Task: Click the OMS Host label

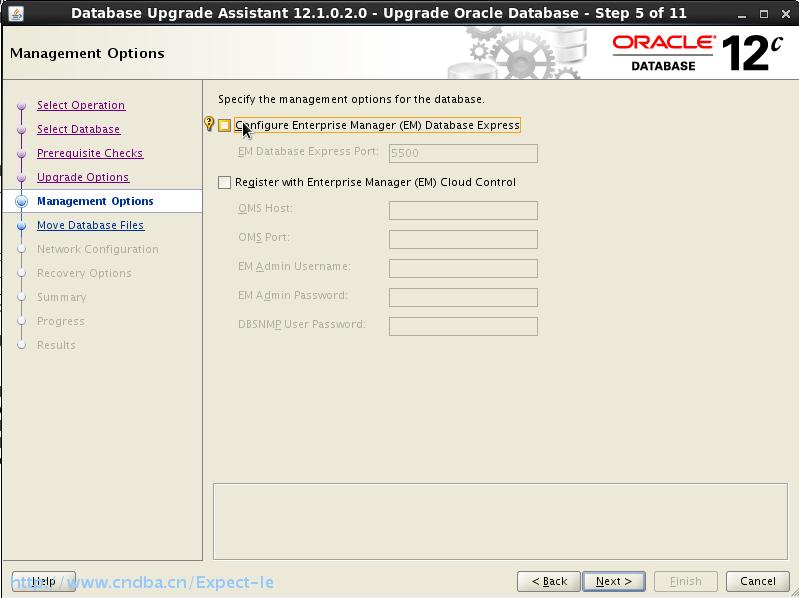Action: click(265, 208)
